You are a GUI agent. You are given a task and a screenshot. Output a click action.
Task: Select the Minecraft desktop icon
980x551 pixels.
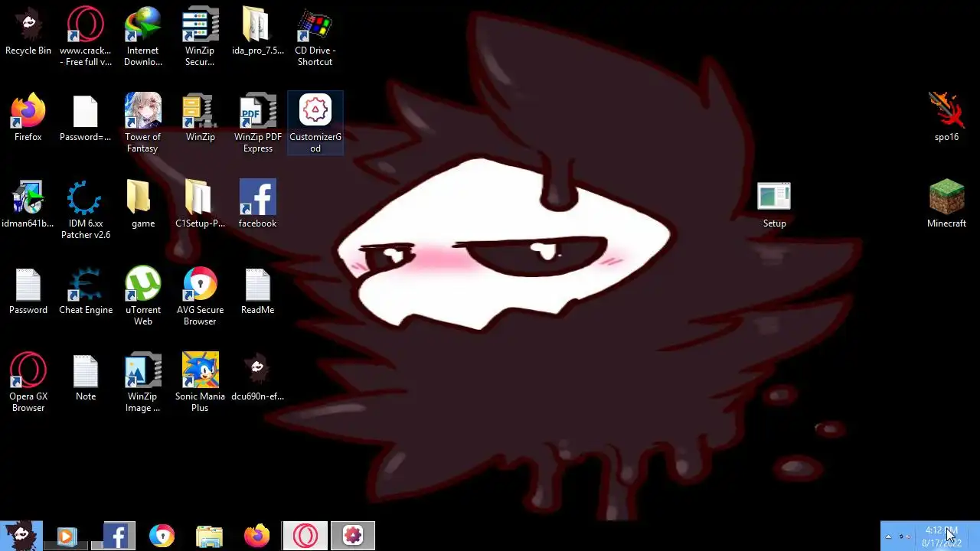coord(946,204)
